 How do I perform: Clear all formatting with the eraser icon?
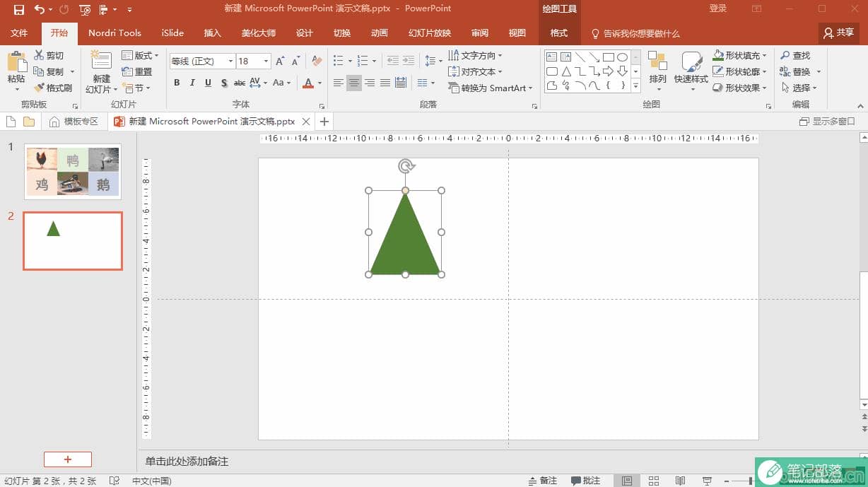click(317, 61)
